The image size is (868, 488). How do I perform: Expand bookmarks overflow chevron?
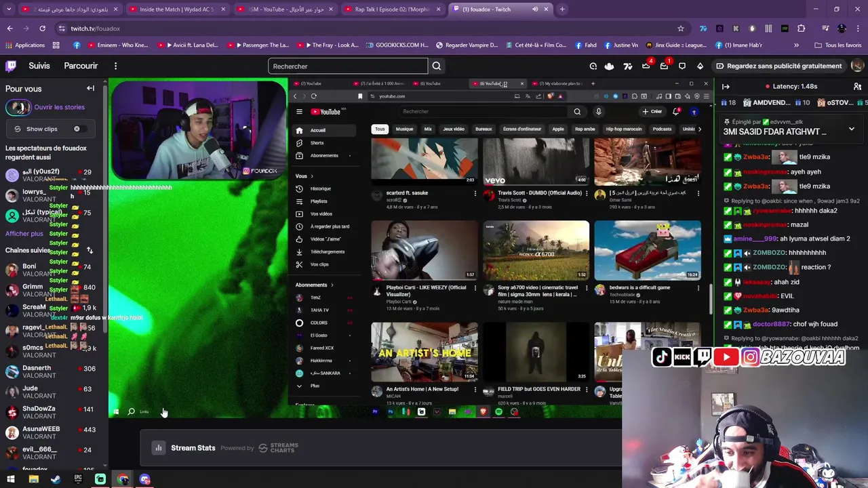[x=796, y=45]
